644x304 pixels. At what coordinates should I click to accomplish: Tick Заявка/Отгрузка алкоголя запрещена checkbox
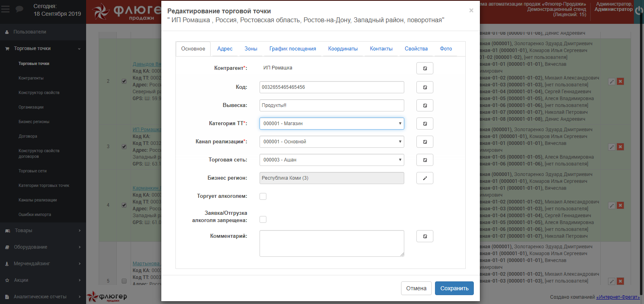[x=263, y=219]
